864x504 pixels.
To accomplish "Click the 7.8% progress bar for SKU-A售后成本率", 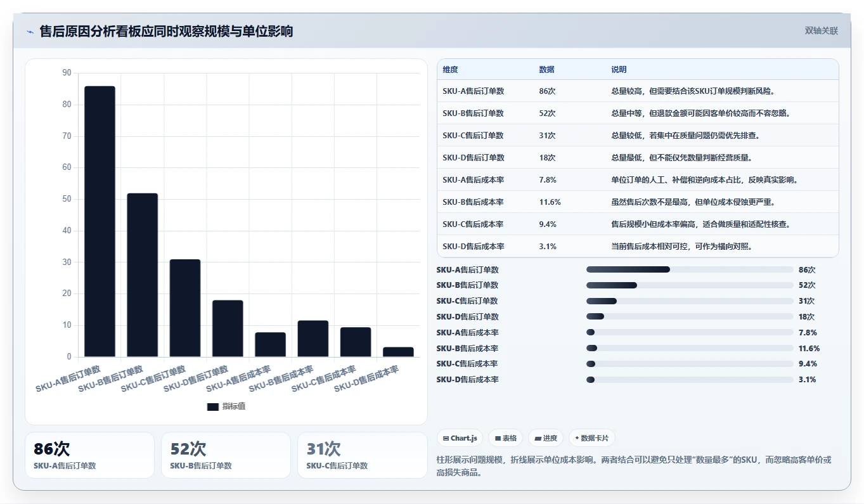I will pyautogui.click(x=690, y=332).
